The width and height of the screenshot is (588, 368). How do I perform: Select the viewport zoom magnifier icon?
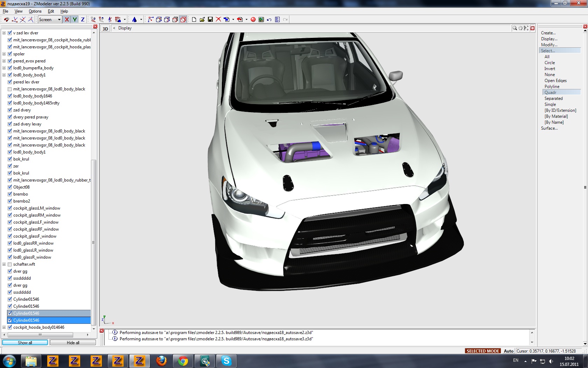(x=515, y=28)
